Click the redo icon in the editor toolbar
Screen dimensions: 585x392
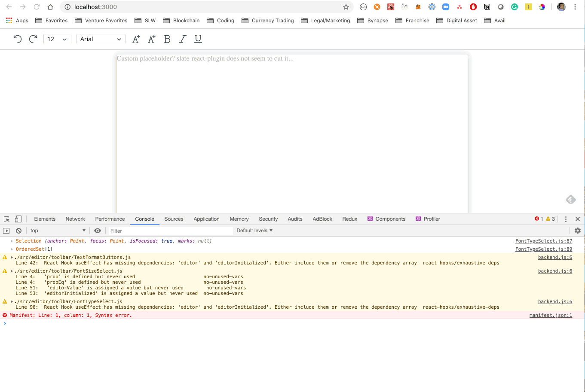[x=33, y=39]
